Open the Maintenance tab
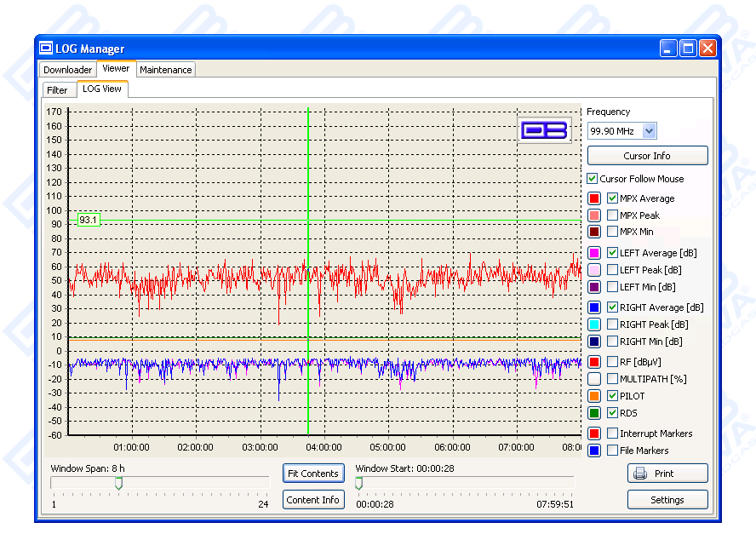The width and height of the screenshot is (756, 557). pyautogui.click(x=166, y=70)
